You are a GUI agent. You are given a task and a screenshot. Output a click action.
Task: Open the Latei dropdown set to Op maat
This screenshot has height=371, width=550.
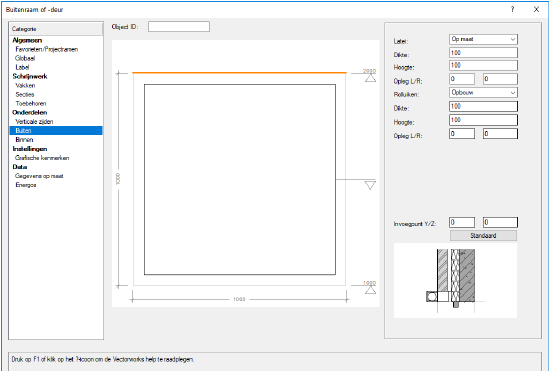[x=483, y=39]
